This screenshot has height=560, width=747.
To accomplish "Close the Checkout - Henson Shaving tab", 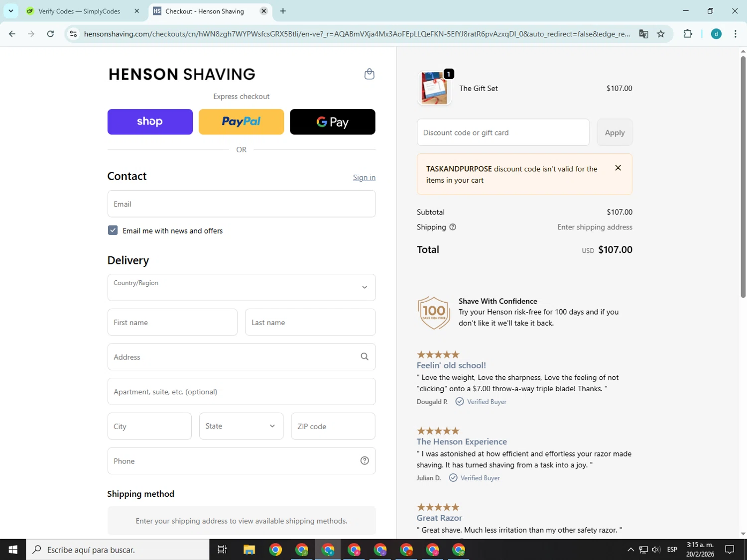I will point(264,11).
